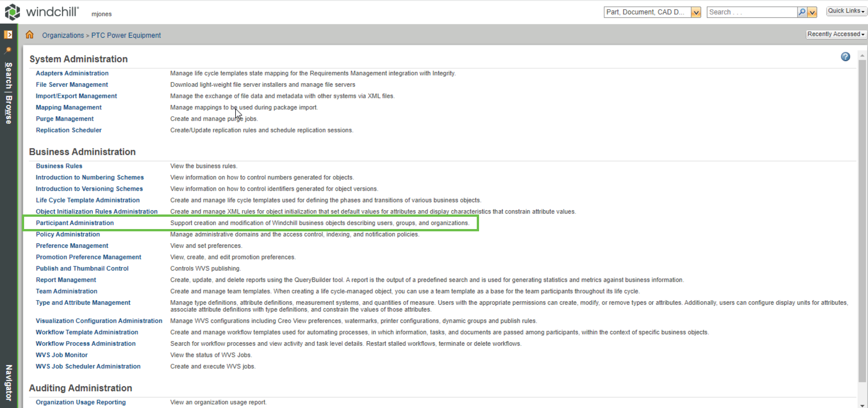
Task: Open the Quick Links menu
Action: 846,11
